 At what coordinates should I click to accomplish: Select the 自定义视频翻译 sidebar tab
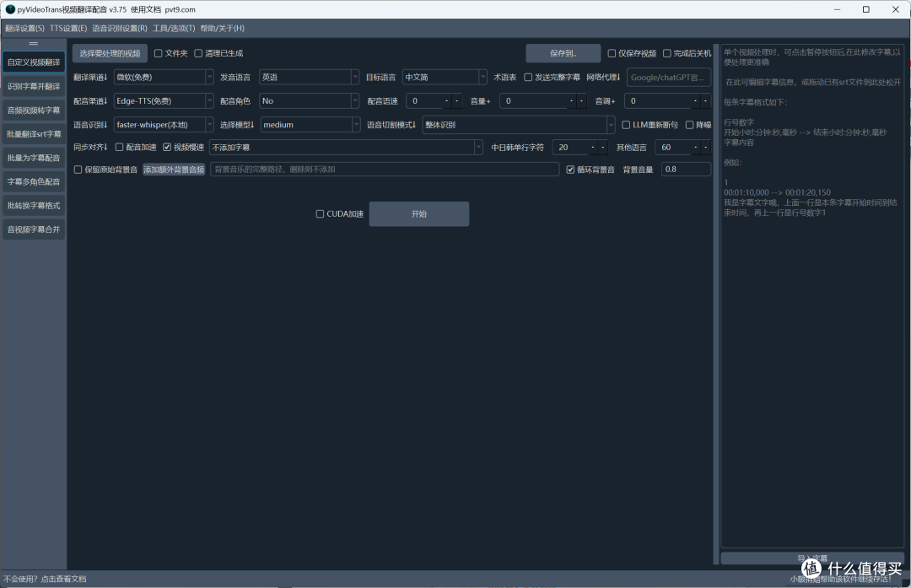pos(34,62)
